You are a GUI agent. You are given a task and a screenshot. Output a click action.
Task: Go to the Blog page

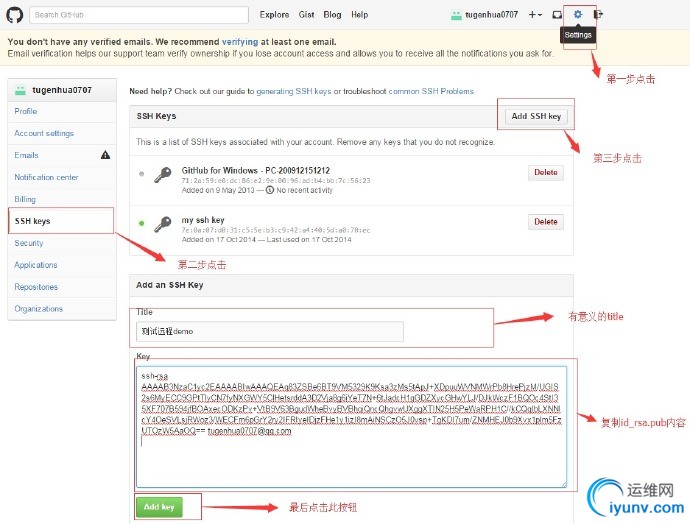(x=332, y=15)
